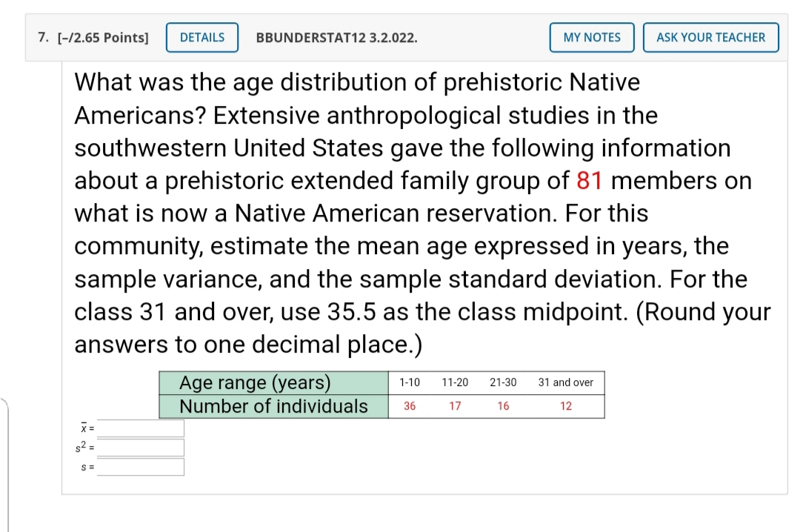Select the question number 7 heading
Image resolution: width=800 pixels, height=532 pixels.
[41, 37]
